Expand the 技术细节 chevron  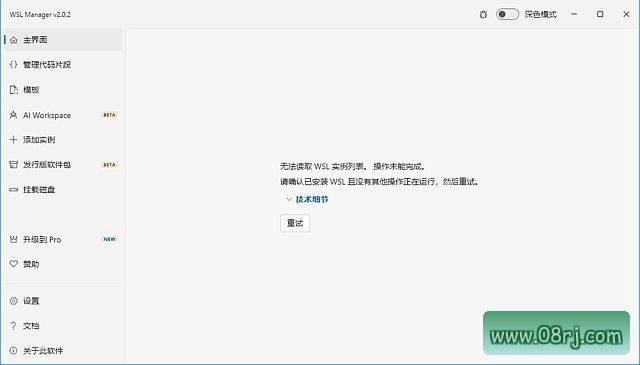pyautogui.click(x=289, y=200)
